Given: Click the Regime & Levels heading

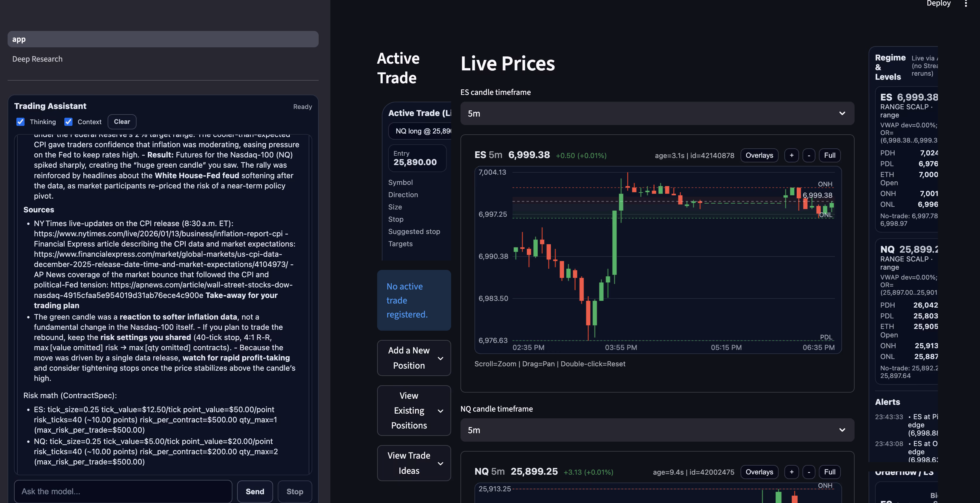Looking at the screenshot, I should coord(890,67).
